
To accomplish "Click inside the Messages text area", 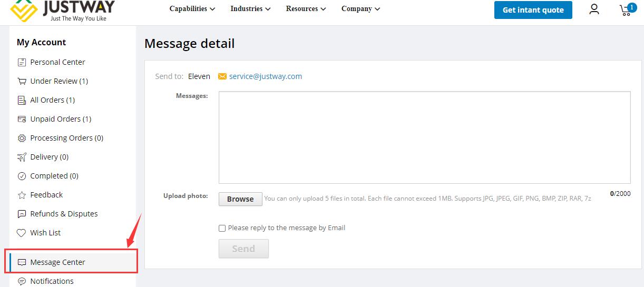I will click(425, 137).
